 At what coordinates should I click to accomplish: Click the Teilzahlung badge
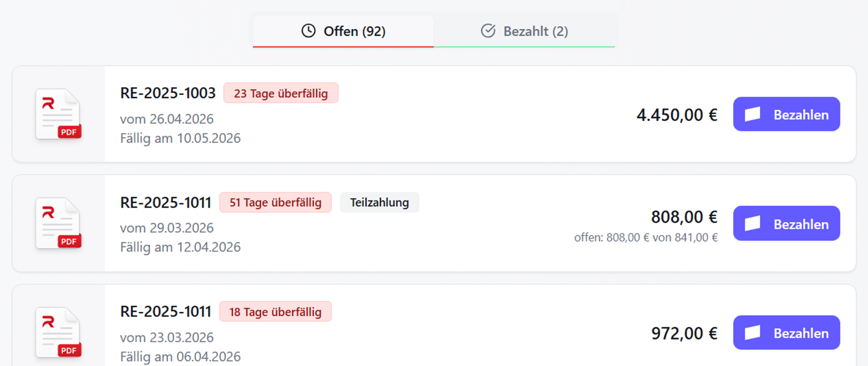click(x=379, y=202)
